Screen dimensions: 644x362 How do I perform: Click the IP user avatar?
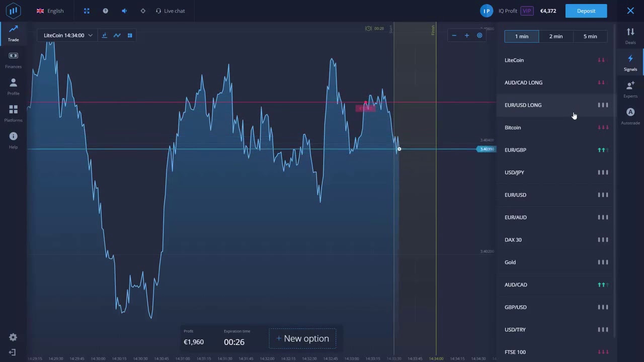click(x=487, y=11)
